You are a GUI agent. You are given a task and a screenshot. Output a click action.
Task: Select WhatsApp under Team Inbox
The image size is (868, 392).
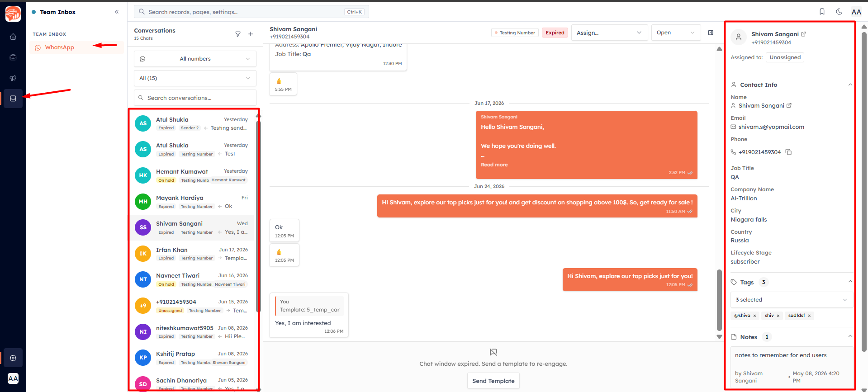[59, 47]
